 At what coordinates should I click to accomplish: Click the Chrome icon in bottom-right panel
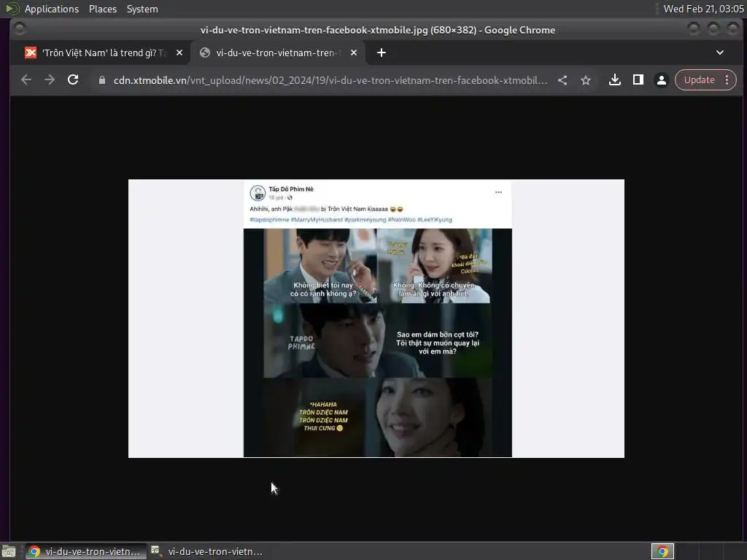pyautogui.click(x=662, y=551)
